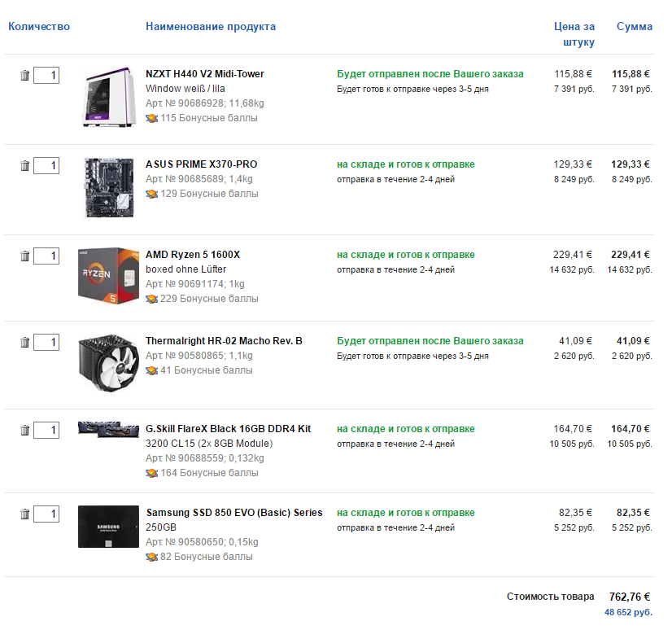Click the AMD Ryzen box thumbnail
672x630 pixels.
109,275
